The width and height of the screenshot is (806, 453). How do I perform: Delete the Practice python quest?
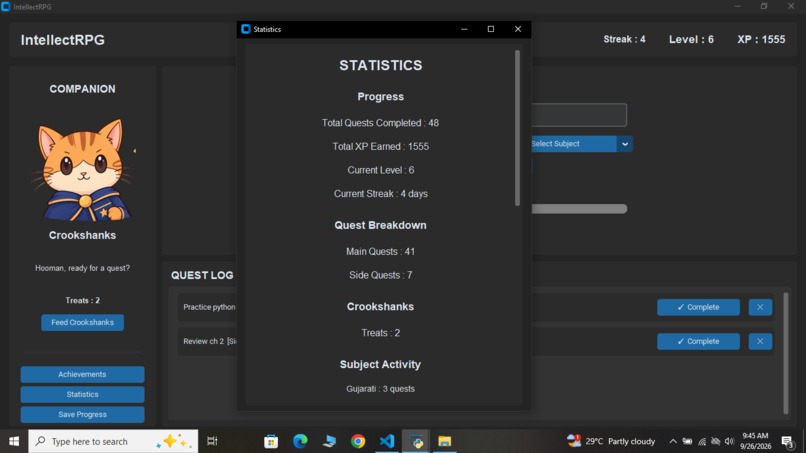(x=760, y=307)
